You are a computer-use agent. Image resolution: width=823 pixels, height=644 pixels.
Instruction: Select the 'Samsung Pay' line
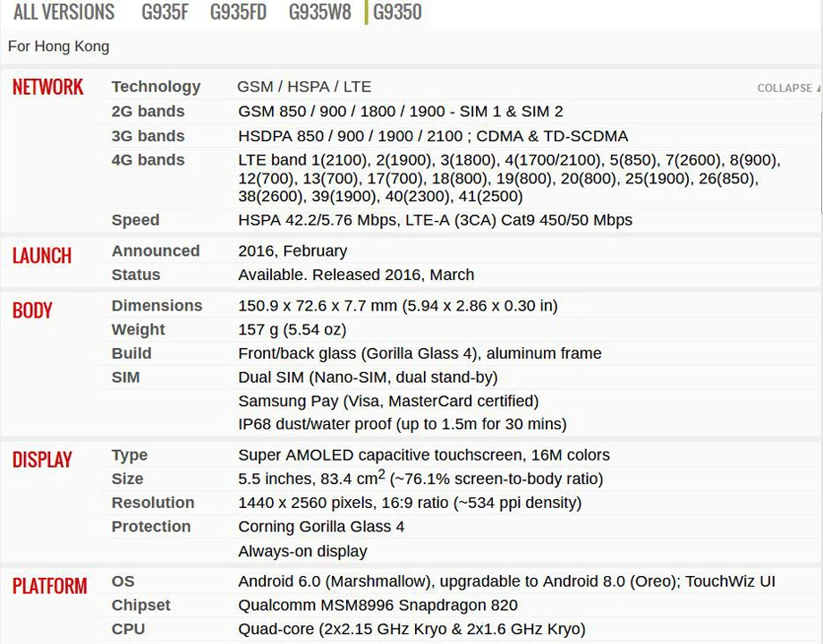click(x=388, y=401)
